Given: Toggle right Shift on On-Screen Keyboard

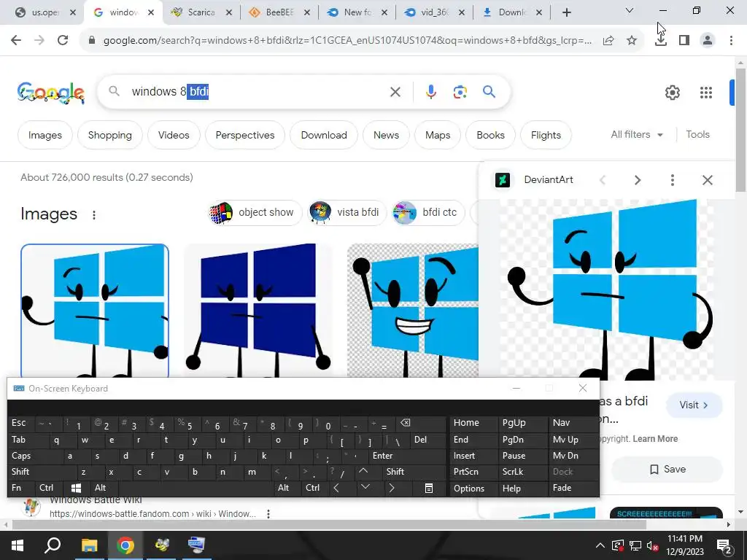Looking at the screenshot, I should point(414,472).
